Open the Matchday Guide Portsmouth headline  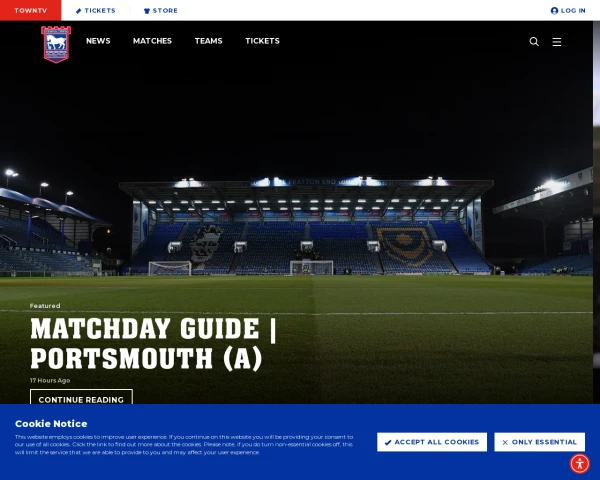153,344
